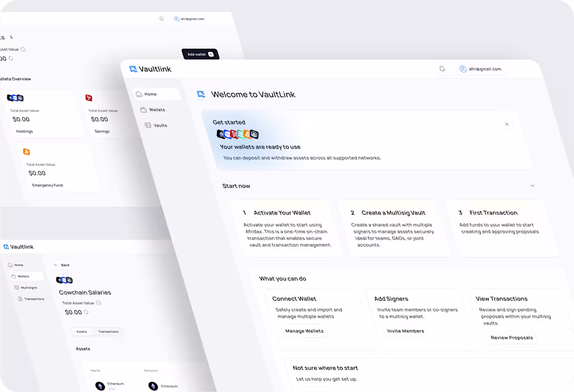Click the Ethereum token icon in Assets list

coord(100,386)
